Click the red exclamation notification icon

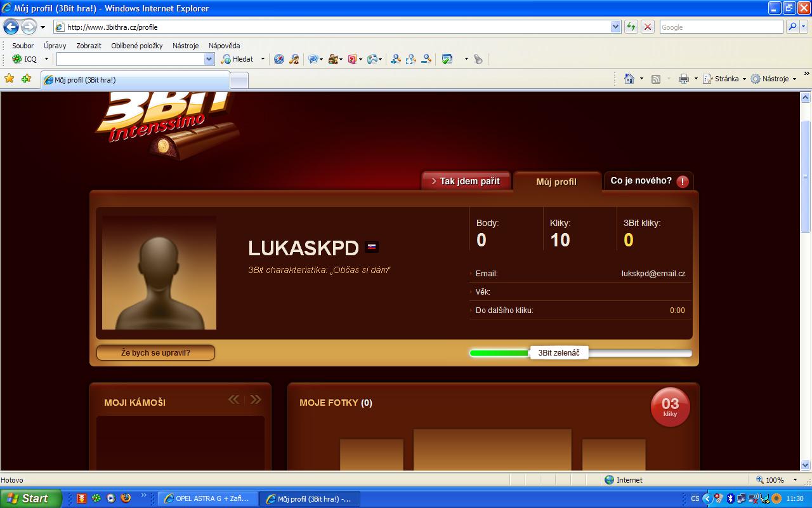(683, 182)
